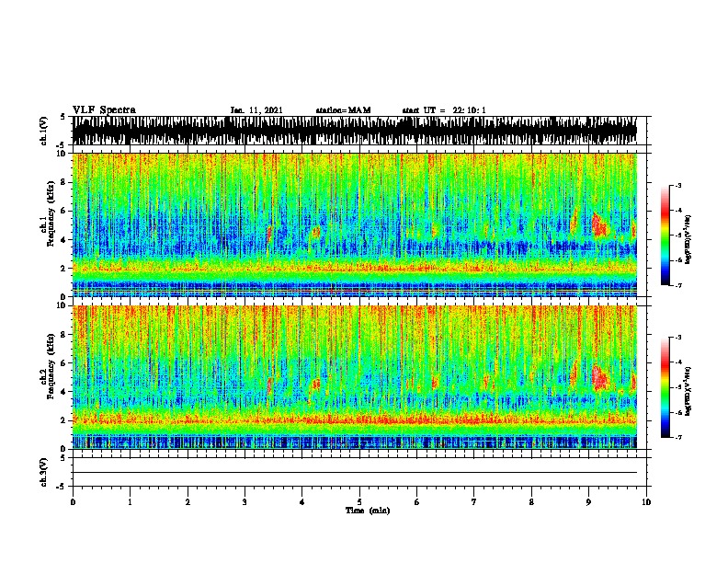Click the ch.2 spectrogram color scale bar
The image size is (728, 563).
coord(665,387)
